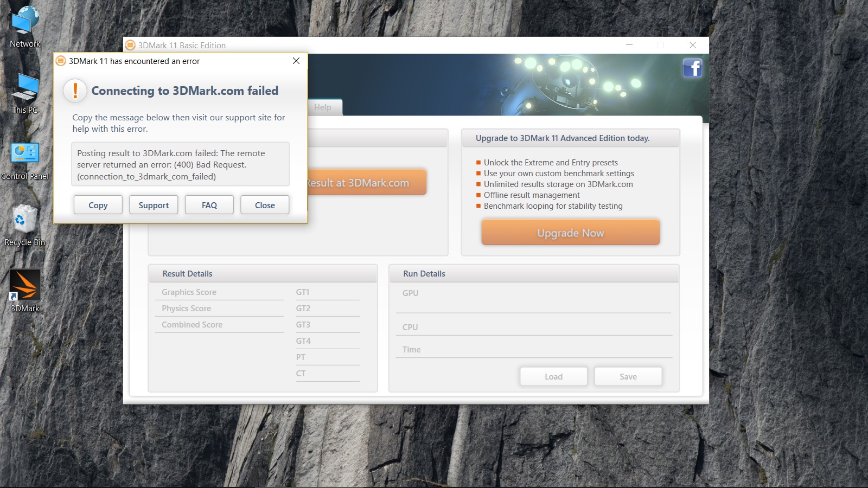
Task: Click the Load result button
Action: pyautogui.click(x=554, y=376)
